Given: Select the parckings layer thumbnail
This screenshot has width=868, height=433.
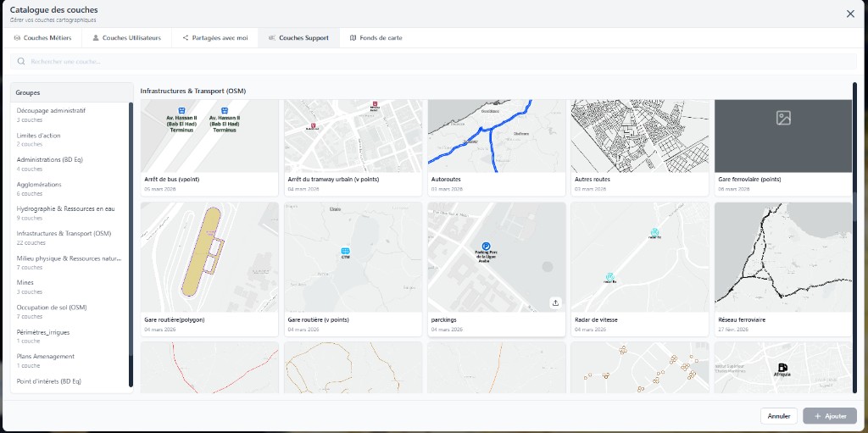Looking at the screenshot, I should click(x=497, y=257).
